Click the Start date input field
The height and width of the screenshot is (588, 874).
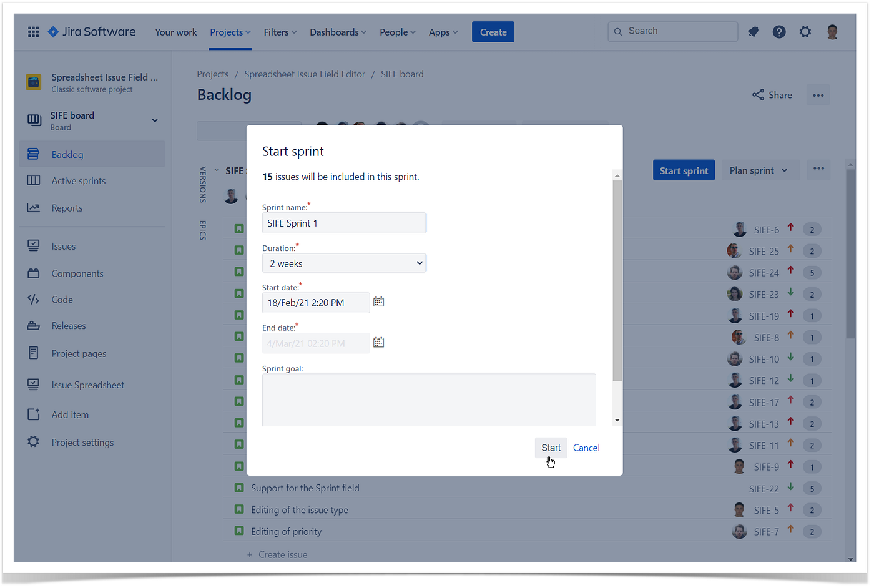[316, 303]
